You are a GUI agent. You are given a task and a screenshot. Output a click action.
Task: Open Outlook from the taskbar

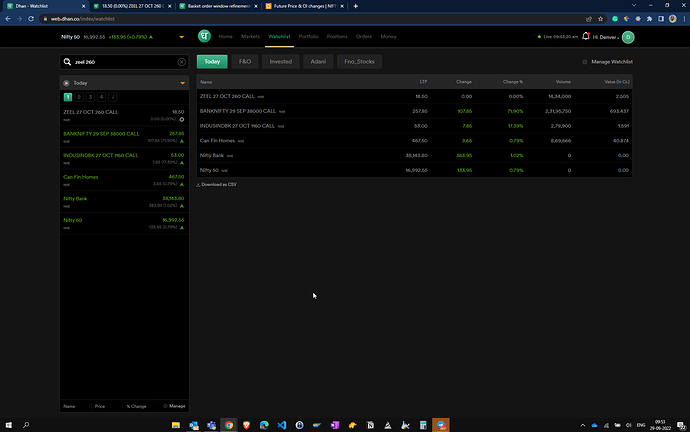194,425
